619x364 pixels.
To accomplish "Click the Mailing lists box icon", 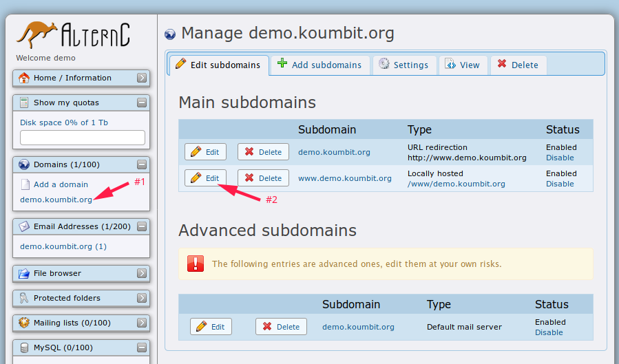I will [24, 323].
